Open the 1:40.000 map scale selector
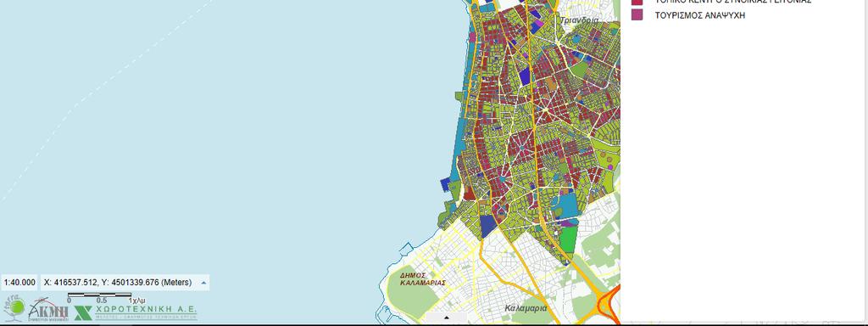This screenshot has height=326, width=868. [19, 283]
